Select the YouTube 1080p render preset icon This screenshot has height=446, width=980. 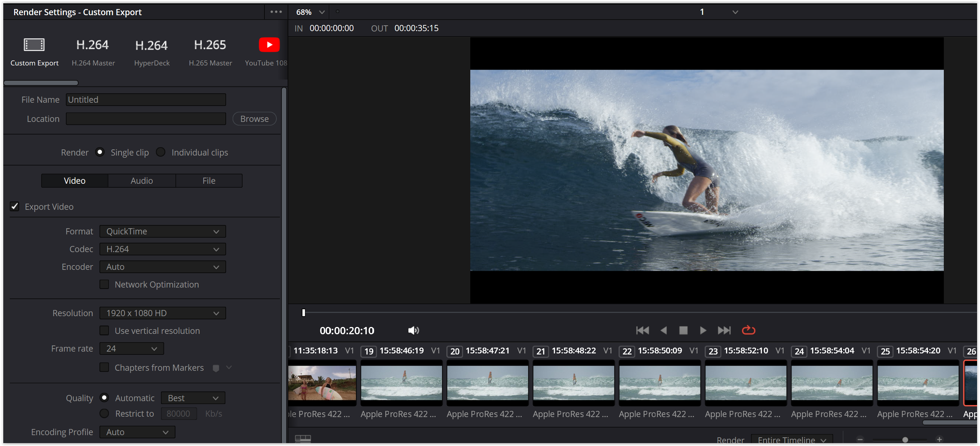click(x=269, y=45)
